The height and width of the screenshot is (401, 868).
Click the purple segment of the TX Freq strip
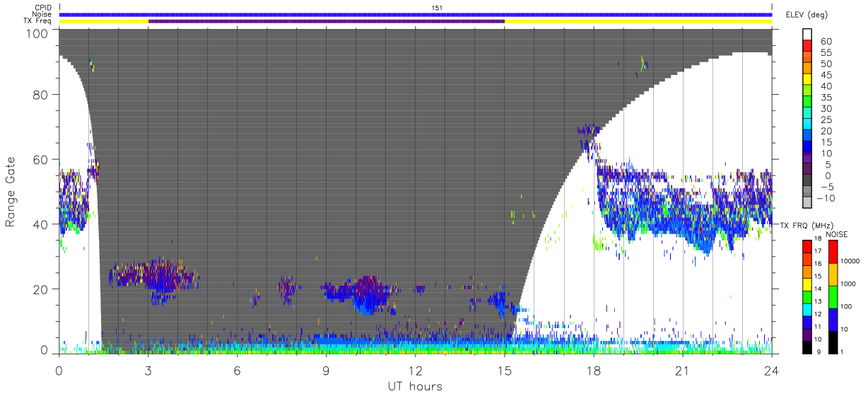(x=327, y=21)
